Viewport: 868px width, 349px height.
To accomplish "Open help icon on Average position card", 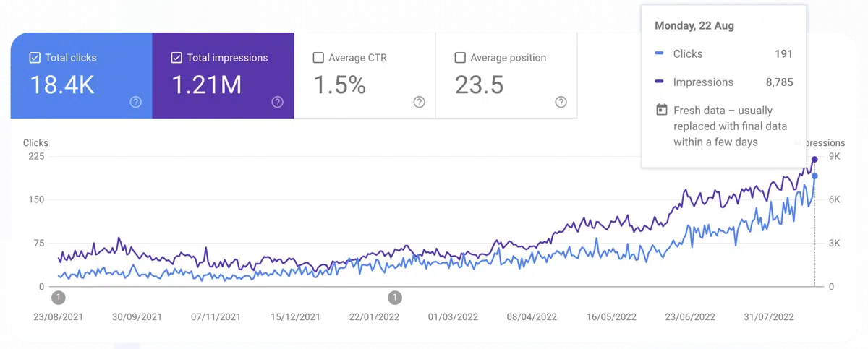I will point(561,102).
